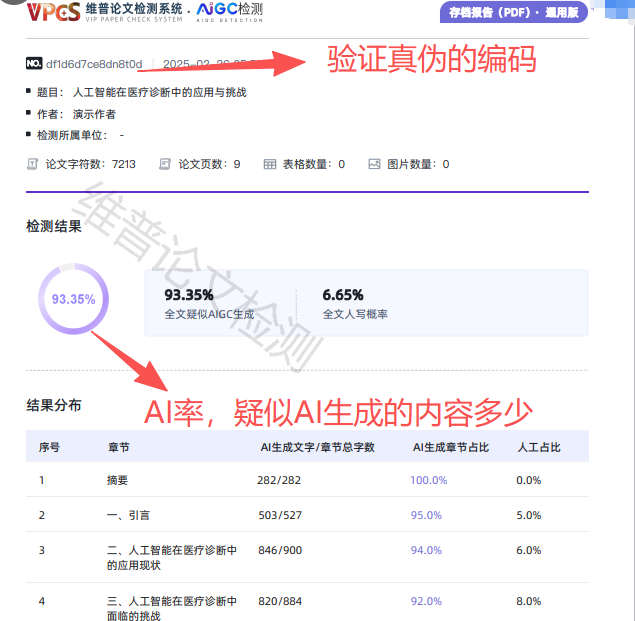This screenshot has width=635, height=621.
Task: Click the AI生成章节占比 column header
Action: click(450, 447)
